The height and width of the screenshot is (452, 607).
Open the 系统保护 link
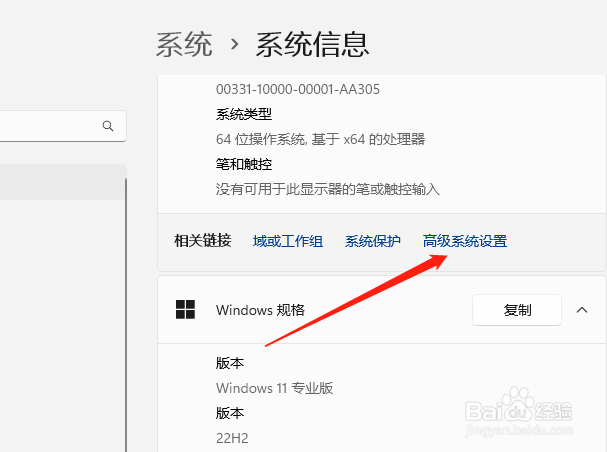[x=373, y=241]
